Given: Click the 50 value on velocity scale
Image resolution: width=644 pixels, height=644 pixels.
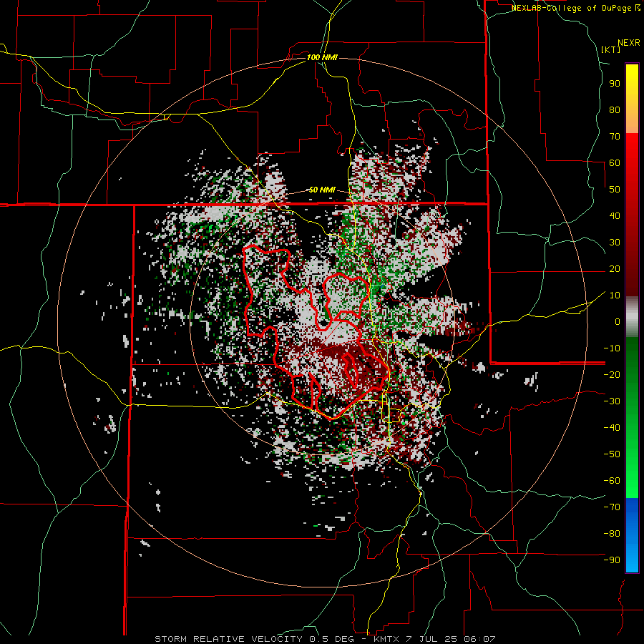Looking at the screenshot, I should point(615,190).
